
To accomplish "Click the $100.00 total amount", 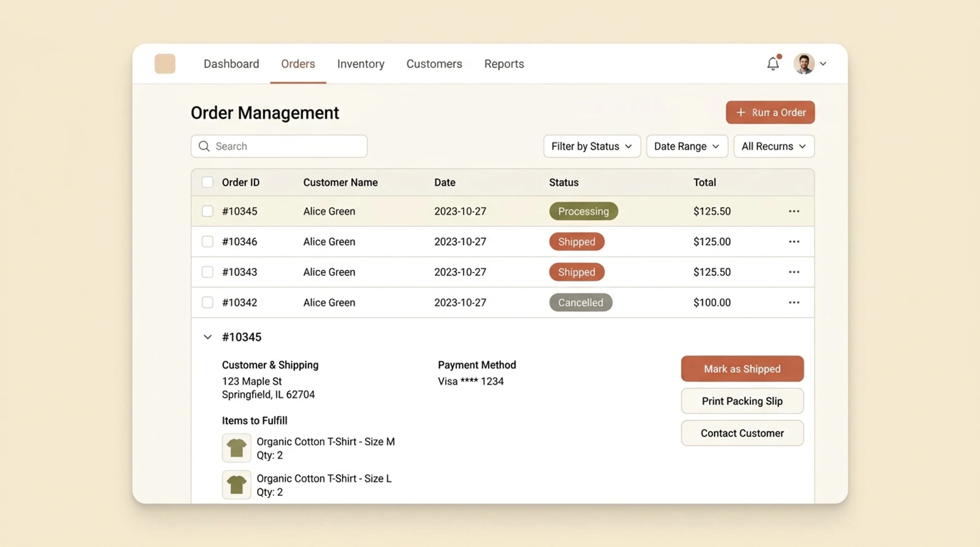I will coord(712,302).
